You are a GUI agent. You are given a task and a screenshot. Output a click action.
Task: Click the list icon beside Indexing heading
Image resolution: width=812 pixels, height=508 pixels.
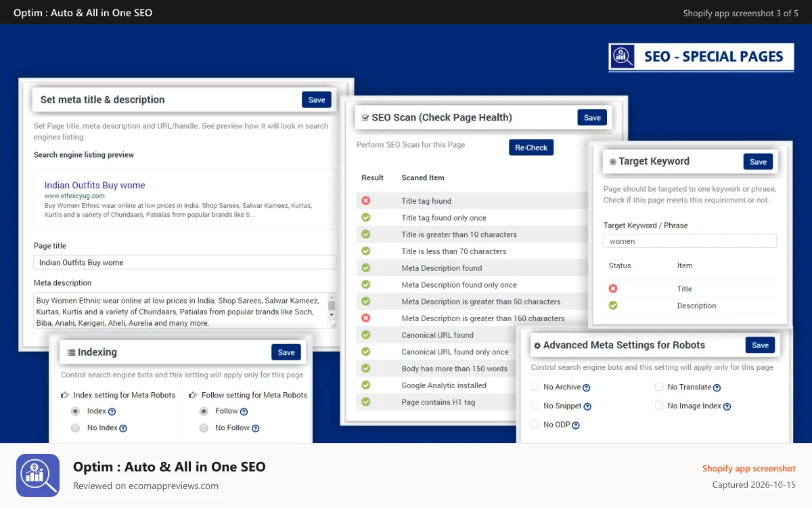pyautogui.click(x=72, y=352)
